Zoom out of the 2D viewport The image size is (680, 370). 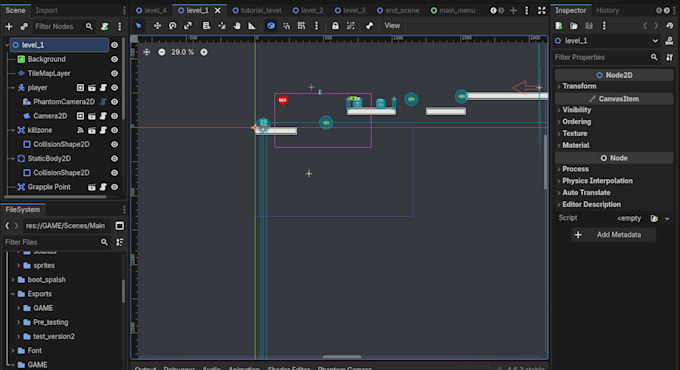[161, 52]
